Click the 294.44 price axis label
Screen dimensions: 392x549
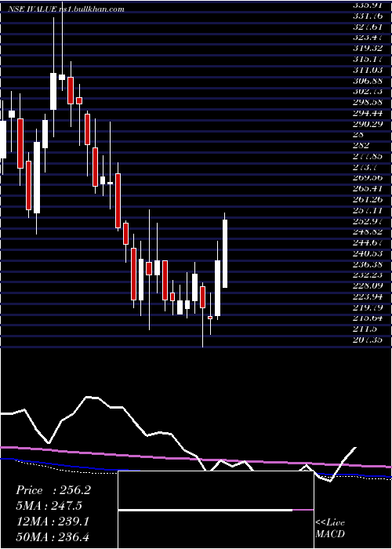pyautogui.click(x=368, y=113)
